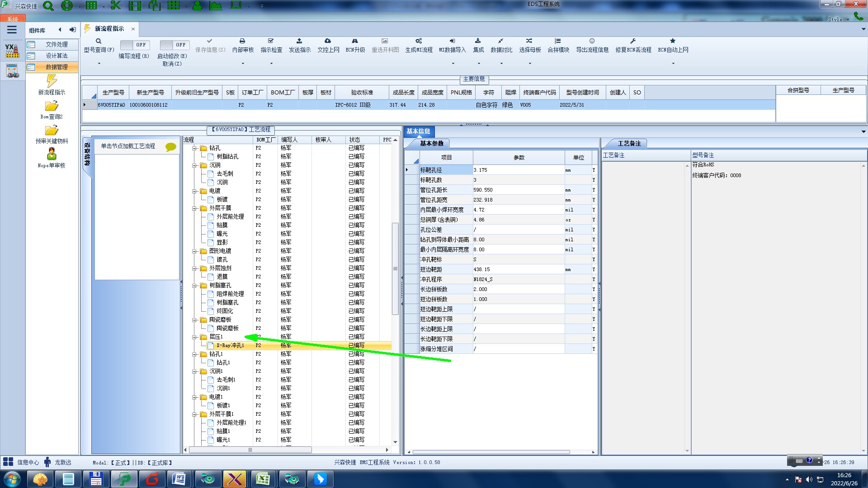Click the 数据对比 toolbar icon
This screenshot has height=488, width=868.
click(x=501, y=41)
